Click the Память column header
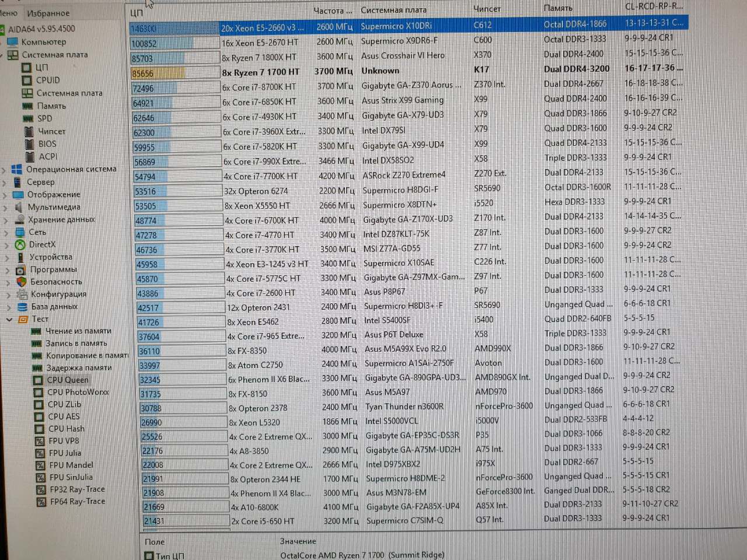Screen dimensions: 747x560 (x=558, y=8)
